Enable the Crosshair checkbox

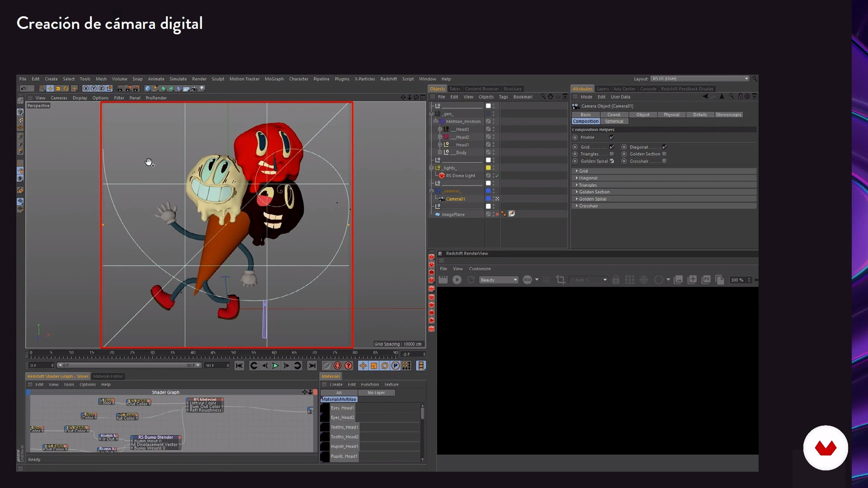664,161
